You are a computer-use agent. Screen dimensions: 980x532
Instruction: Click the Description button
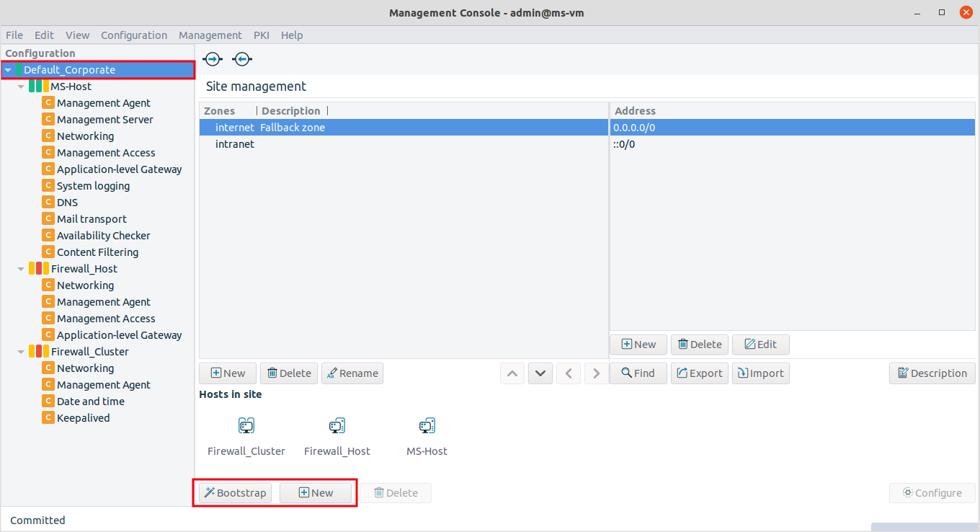pos(932,373)
